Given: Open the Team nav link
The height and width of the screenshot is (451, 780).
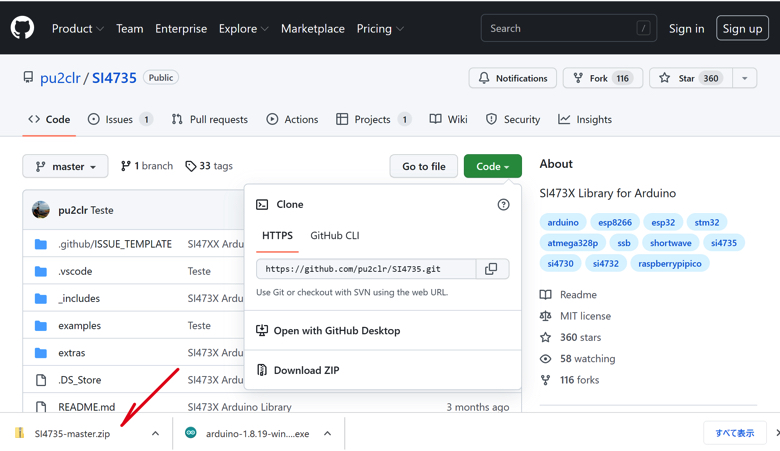Looking at the screenshot, I should (x=130, y=29).
